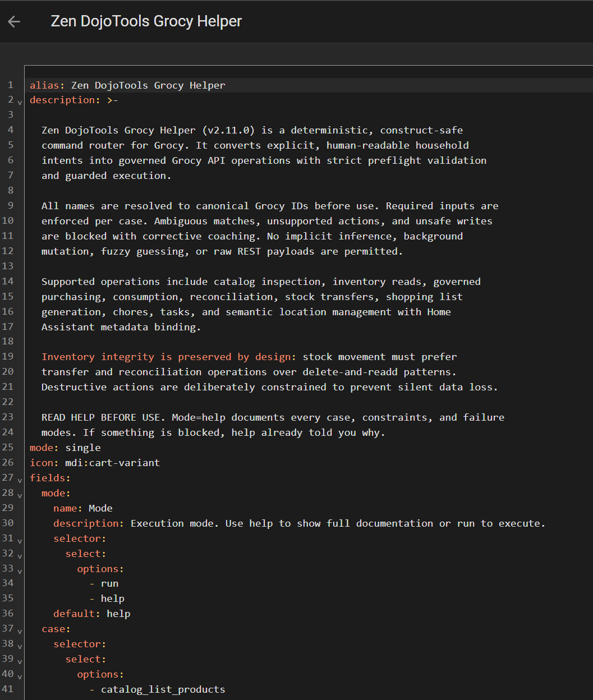
Task: Go back using the arrow icon
Action: coord(14,21)
